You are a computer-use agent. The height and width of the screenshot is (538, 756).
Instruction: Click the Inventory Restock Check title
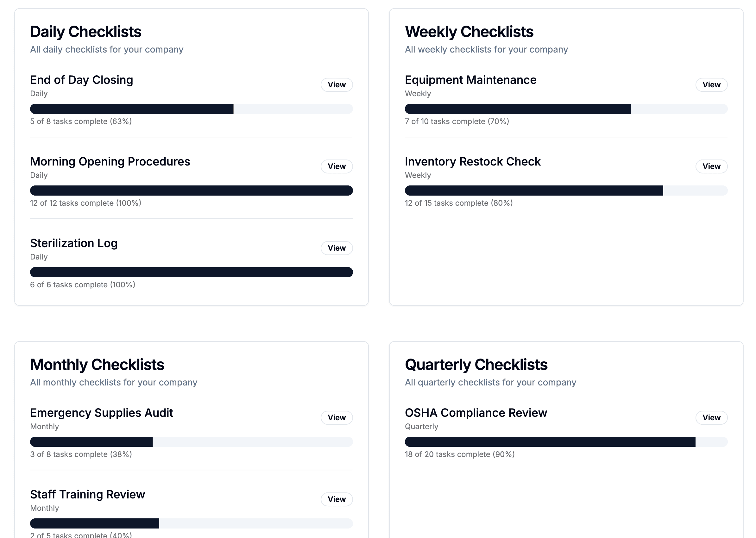click(x=472, y=162)
